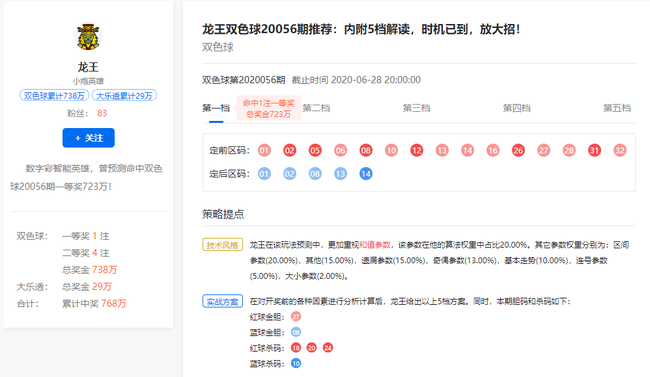The image size is (650, 377).
Task: Click the username 龙王 in profile
Action: (88, 67)
